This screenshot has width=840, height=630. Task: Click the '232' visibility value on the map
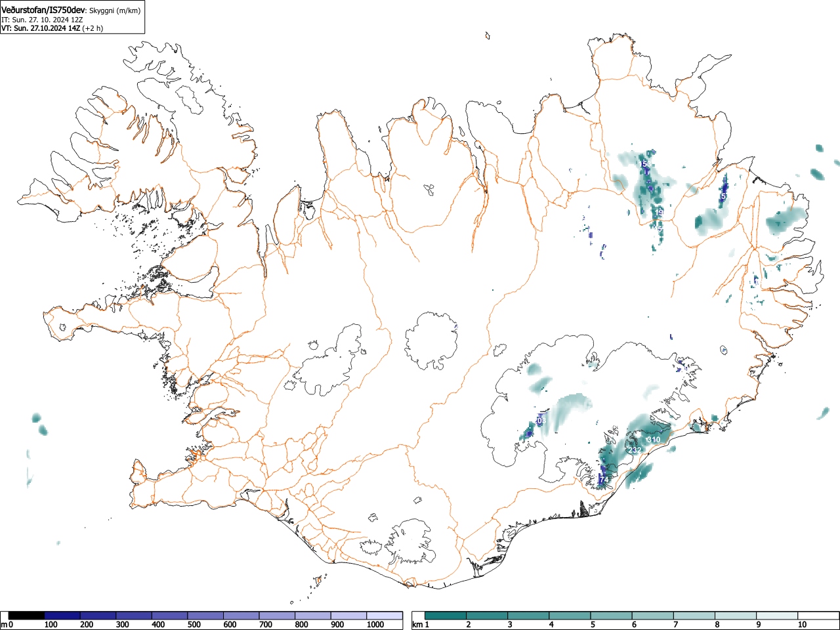click(635, 450)
